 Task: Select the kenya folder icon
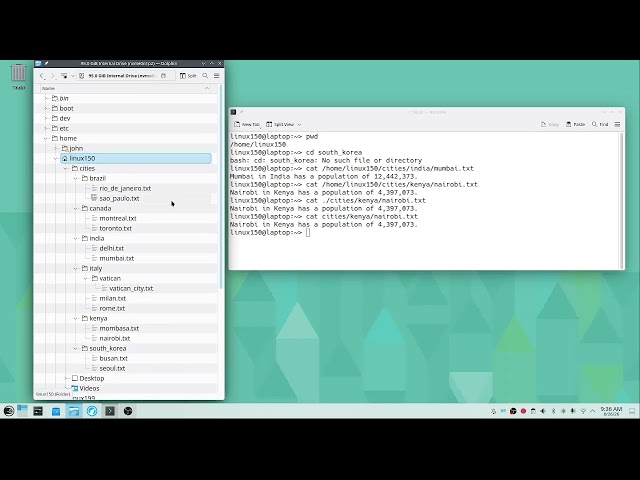pyautogui.click(x=84, y=318)
